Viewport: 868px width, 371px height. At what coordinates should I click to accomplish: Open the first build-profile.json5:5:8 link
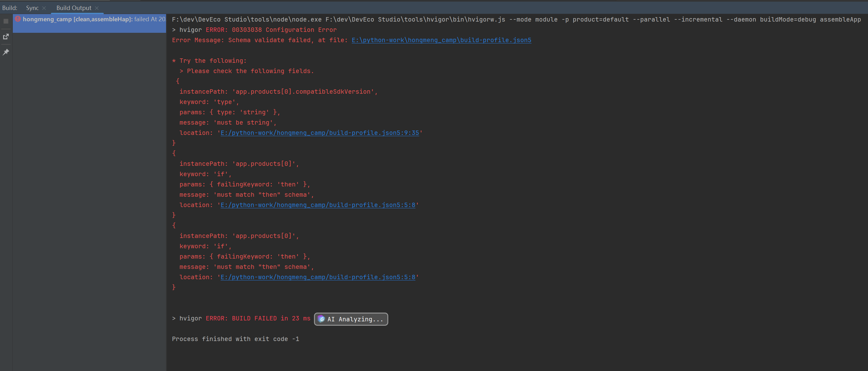[318, 205]
